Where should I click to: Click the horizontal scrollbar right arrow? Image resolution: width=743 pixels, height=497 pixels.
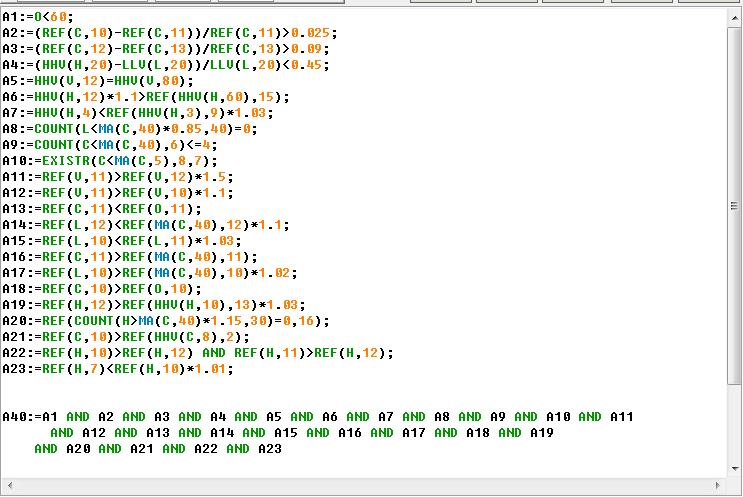click(x=717, y=485)
